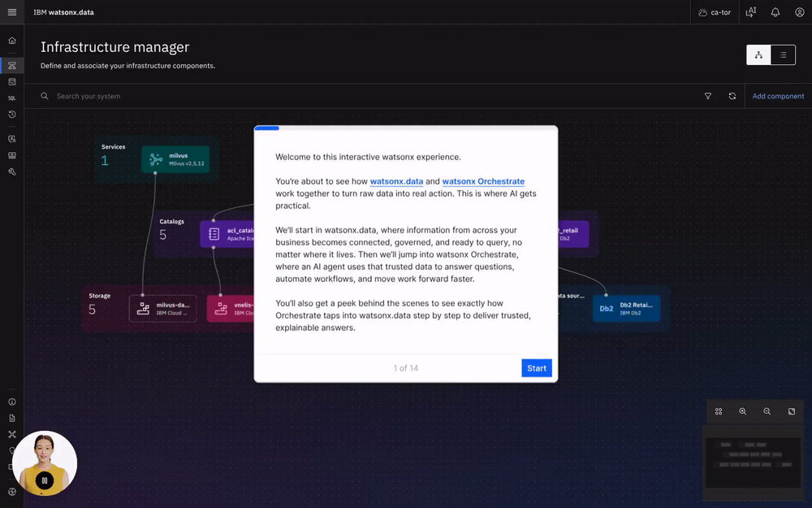The height and width of the screenshot is (508, 812).
Task: Select Infrastructure manager sidebar icon
Action: pos(12,65)
